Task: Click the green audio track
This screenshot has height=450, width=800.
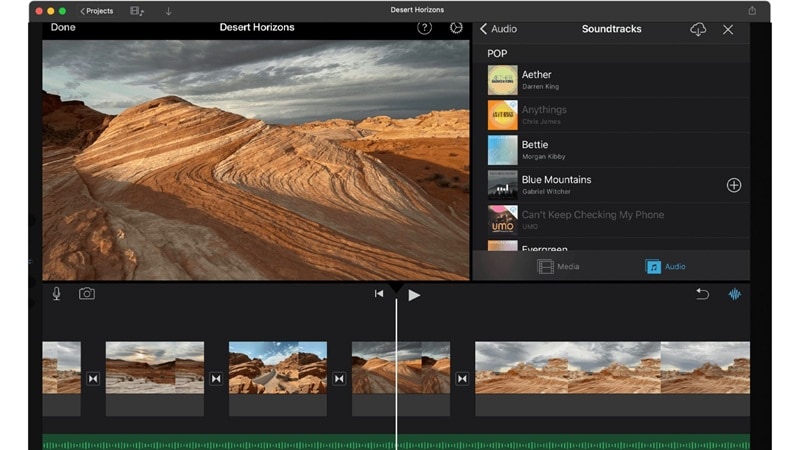Action: coord(396,442)
